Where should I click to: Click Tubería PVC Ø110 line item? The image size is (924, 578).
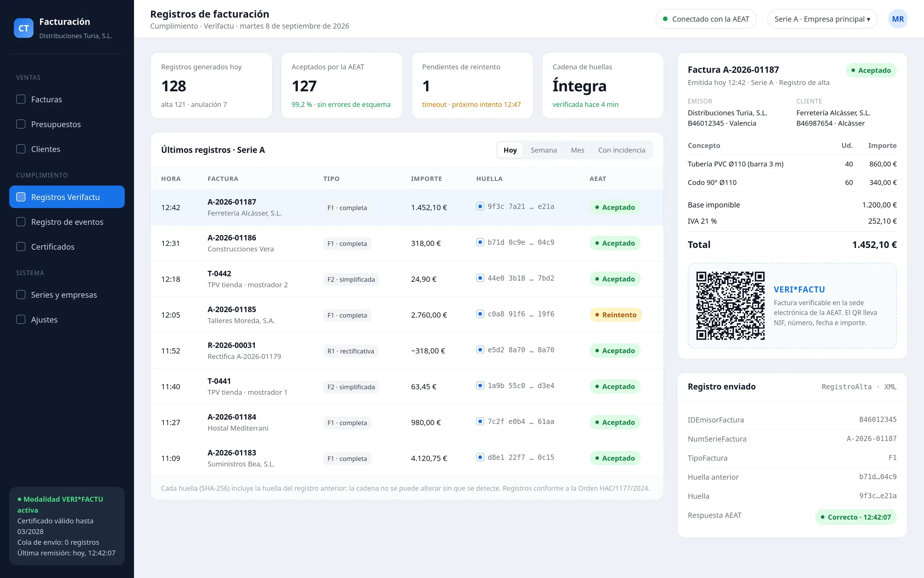point(792,164)
